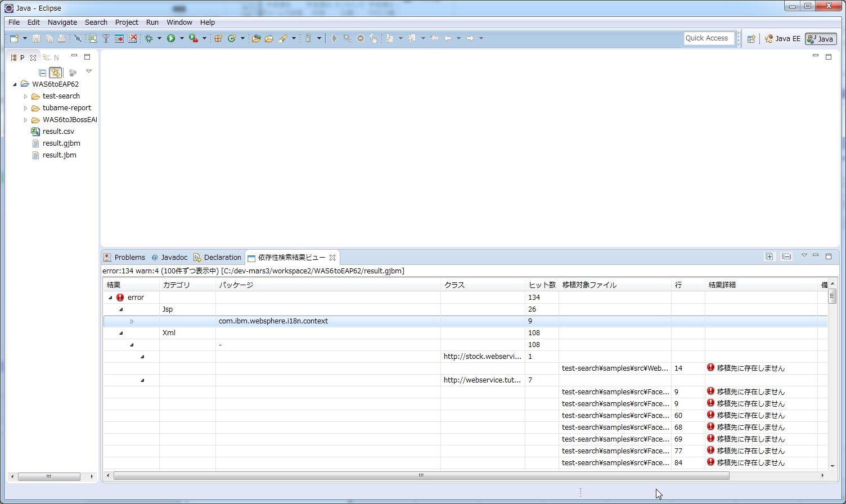
Task: Switch to the Problems tab
Action: [x=125, y=257]
